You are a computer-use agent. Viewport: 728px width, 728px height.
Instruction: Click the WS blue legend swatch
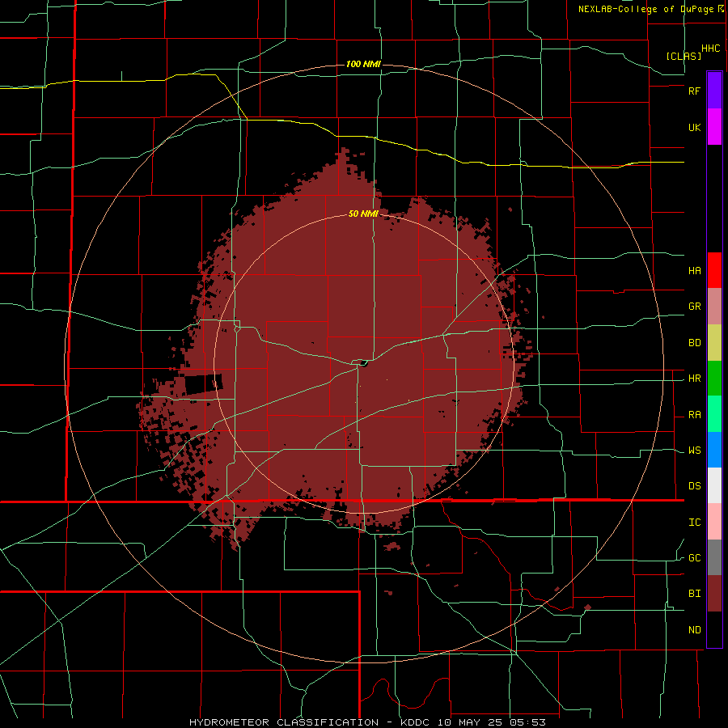coord(714,450)
